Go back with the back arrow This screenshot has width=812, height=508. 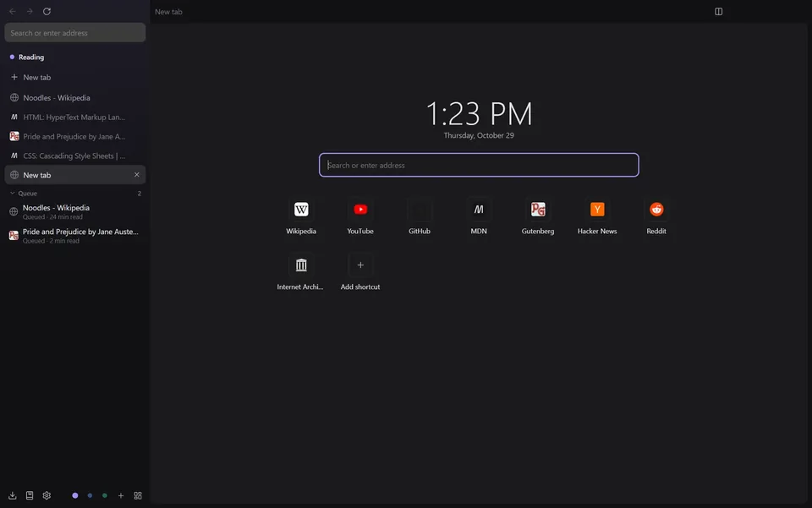(13, 11)
